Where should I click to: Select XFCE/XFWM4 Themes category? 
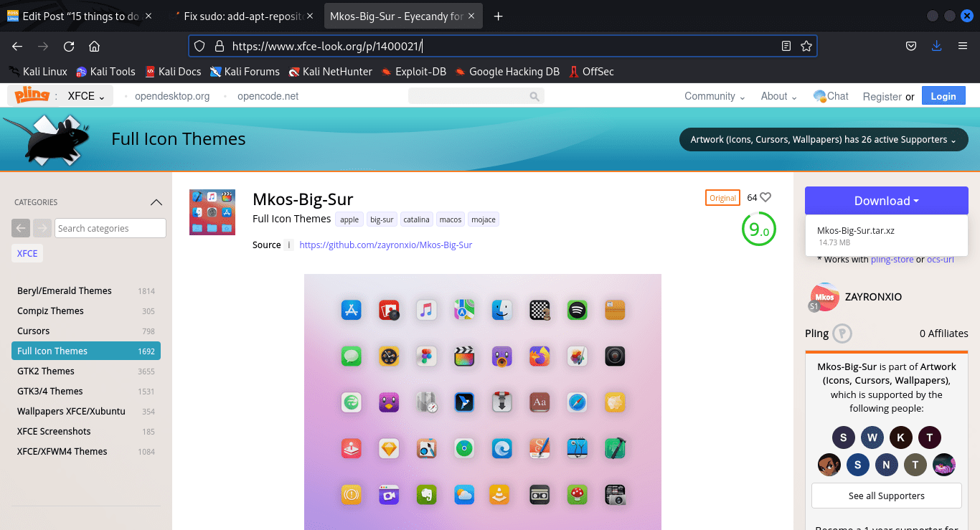[86, 451]
